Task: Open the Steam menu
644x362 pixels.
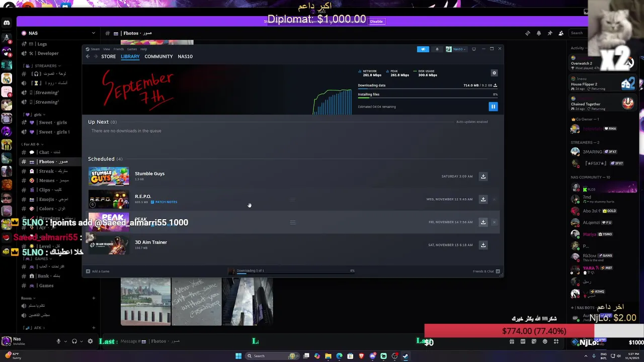Action: (95, 49)
